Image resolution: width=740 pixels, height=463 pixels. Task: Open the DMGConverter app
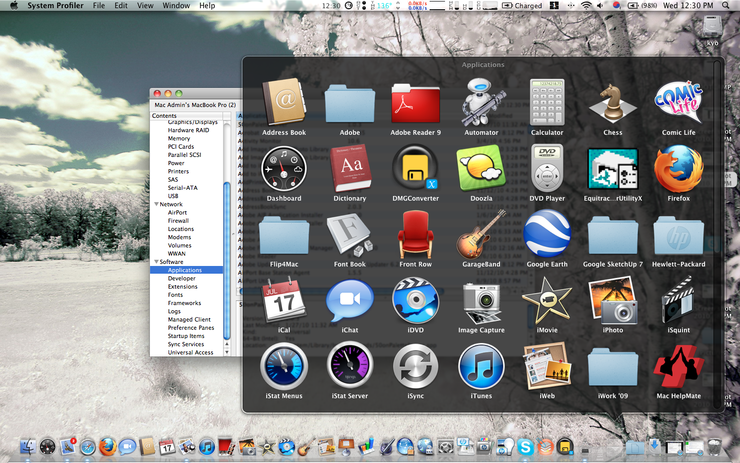point(415,169)
